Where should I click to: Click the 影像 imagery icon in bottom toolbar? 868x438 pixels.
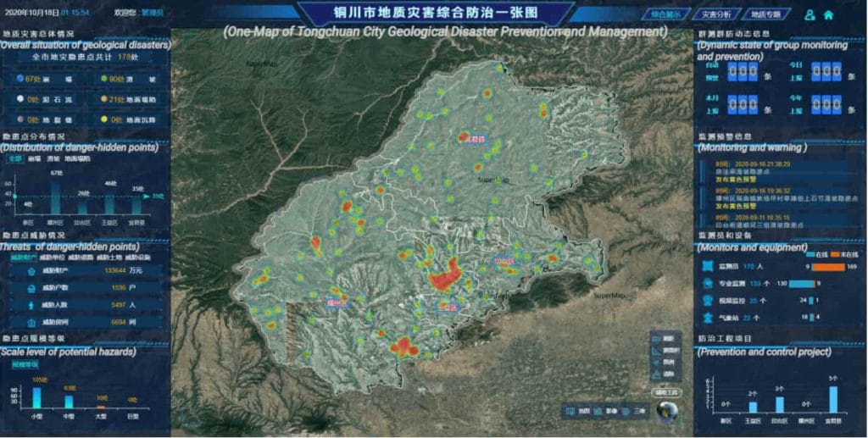[598, 411]
